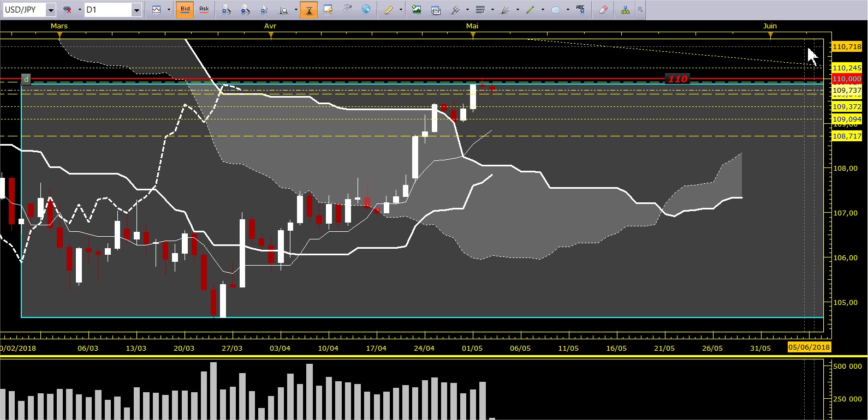Expand the ellipse shape dropdown arrow
Screen dimensions: 868x420
click(568, 10)
